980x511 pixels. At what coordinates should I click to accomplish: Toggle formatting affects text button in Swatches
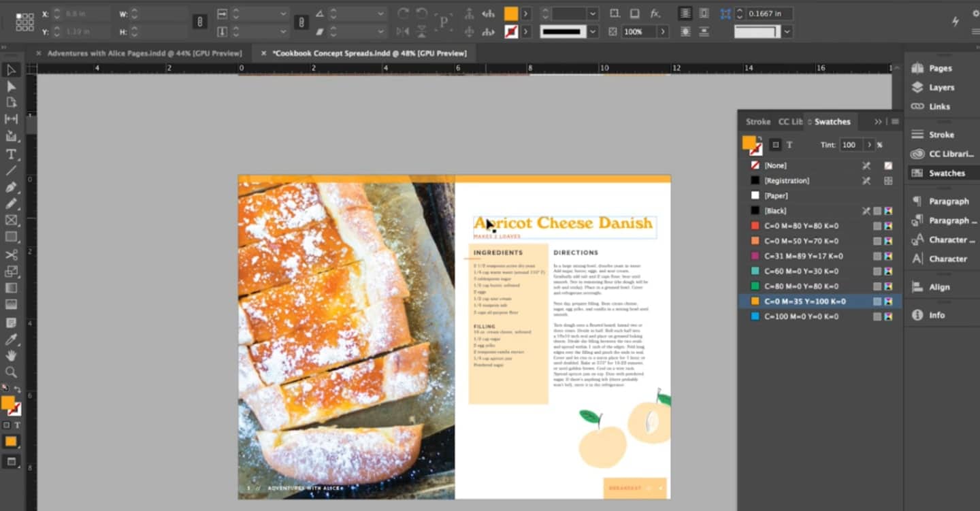coord(789,145)
